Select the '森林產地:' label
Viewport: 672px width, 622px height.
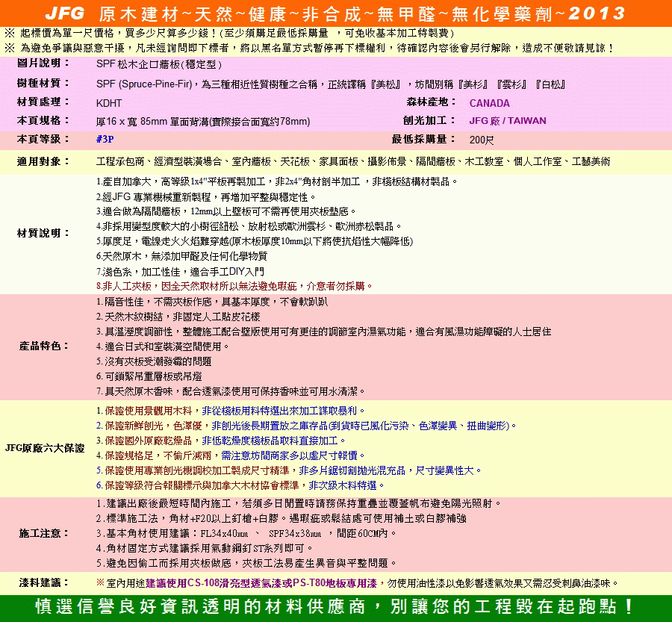coord(431,102)
